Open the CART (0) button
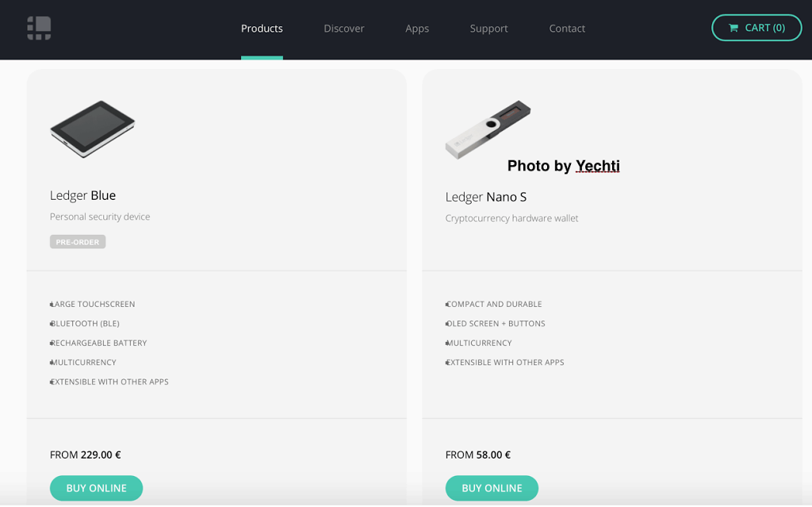 coord(756,28)
